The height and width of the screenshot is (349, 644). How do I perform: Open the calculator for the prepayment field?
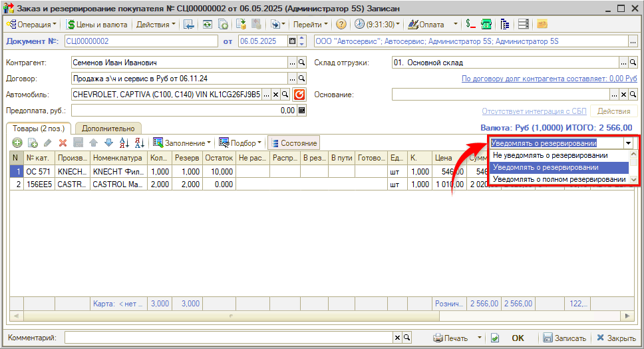click(x=301, y=111)
